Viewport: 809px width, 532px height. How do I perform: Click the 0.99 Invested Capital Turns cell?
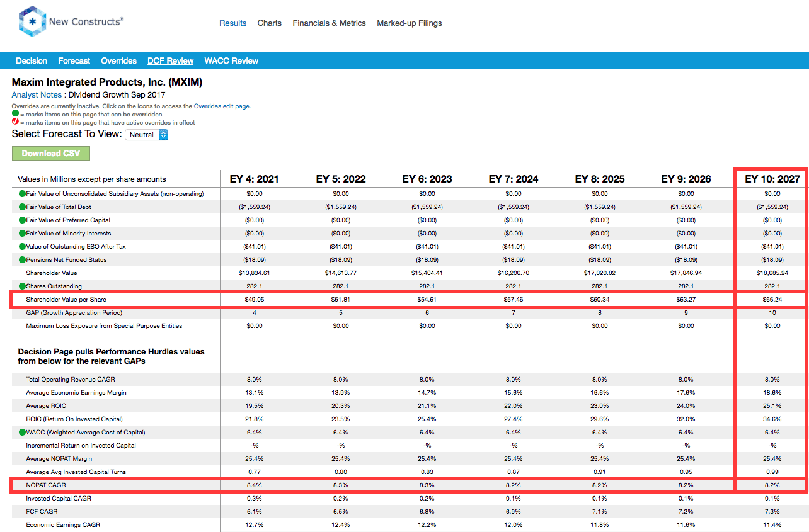pyautogui.click(x=772, y=472)
